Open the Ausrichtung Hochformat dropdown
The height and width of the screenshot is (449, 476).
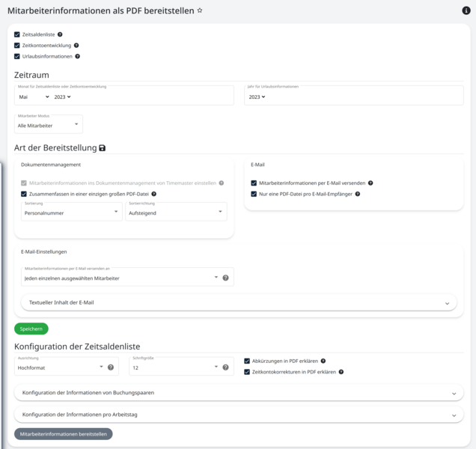61,367
